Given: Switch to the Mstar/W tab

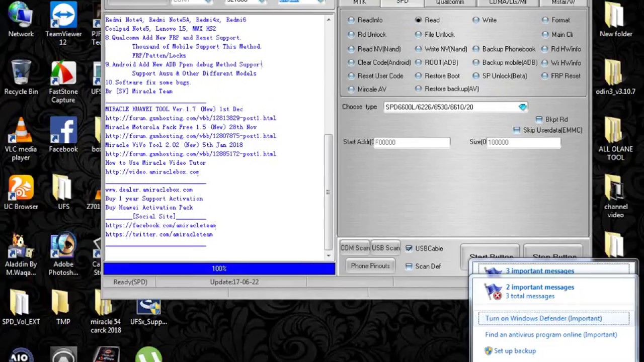Looking at the screenshot, I should click(563, 3).
